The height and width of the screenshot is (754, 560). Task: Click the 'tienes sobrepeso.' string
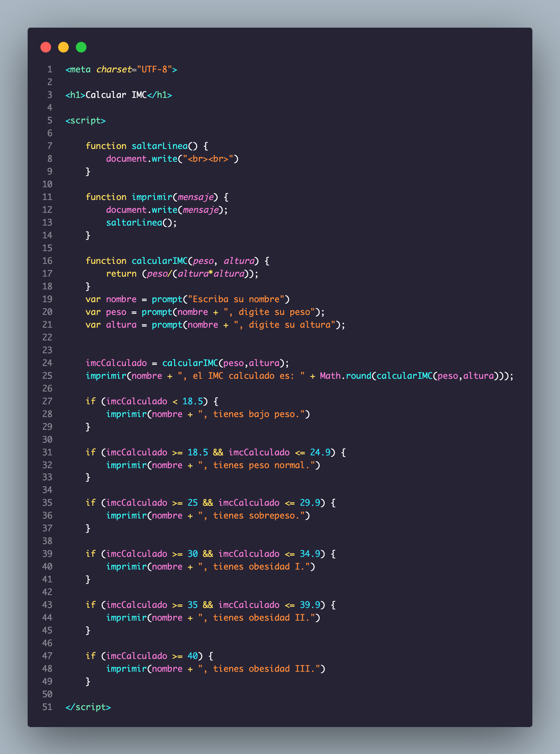tap(251, 516)
